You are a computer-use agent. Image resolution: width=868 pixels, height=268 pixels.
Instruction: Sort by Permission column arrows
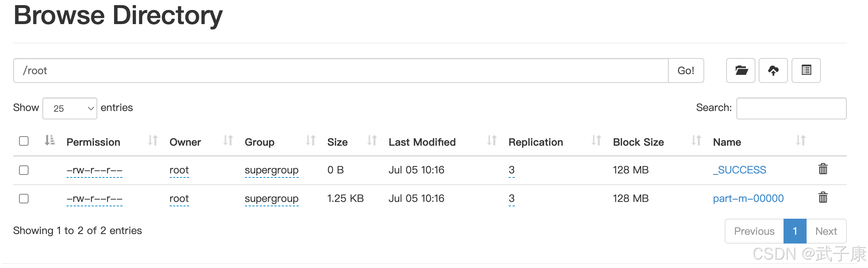pos(153,141)
